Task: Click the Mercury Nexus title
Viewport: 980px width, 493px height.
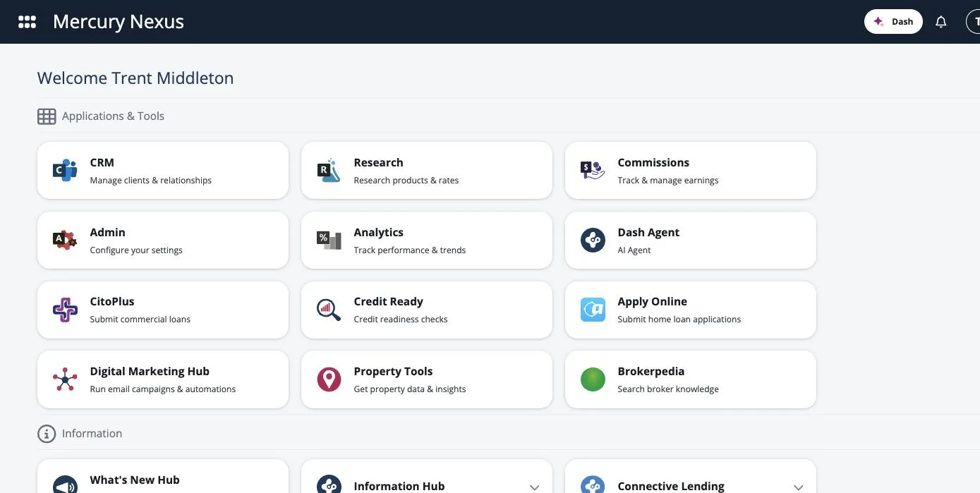Action: (x=119, y=22)
